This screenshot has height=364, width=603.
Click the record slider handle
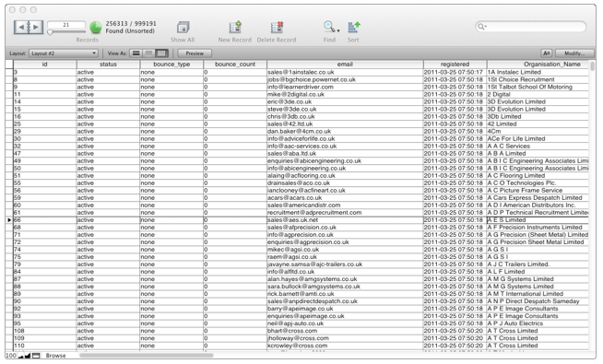[x=50, y=32]
